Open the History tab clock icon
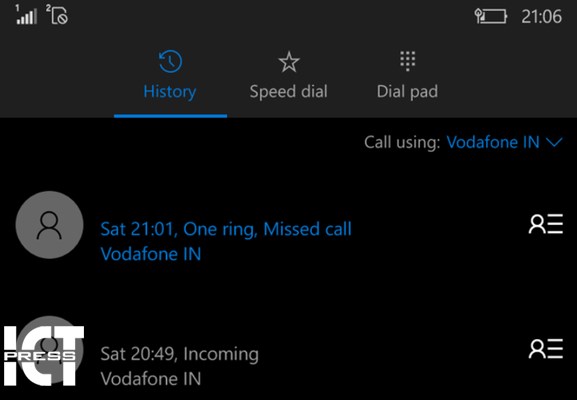 (170, 61)
